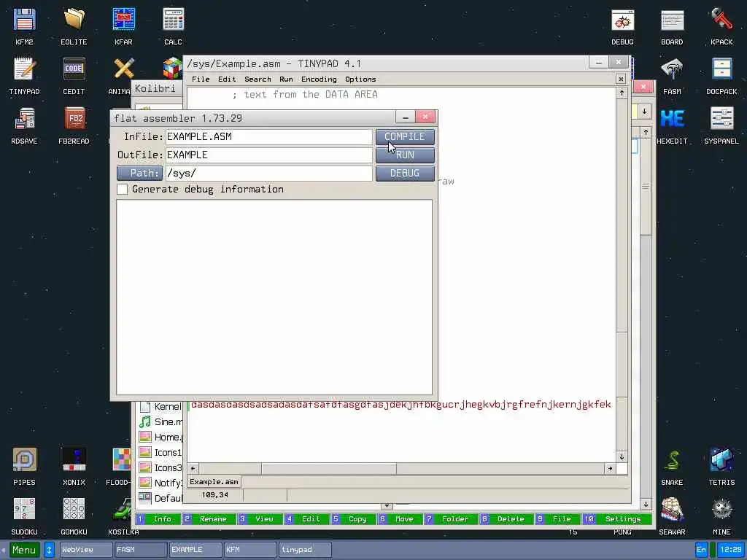Open the Edit menu in TINYPAD
Screen dimensions: 747x560
(x=227, y=79)
